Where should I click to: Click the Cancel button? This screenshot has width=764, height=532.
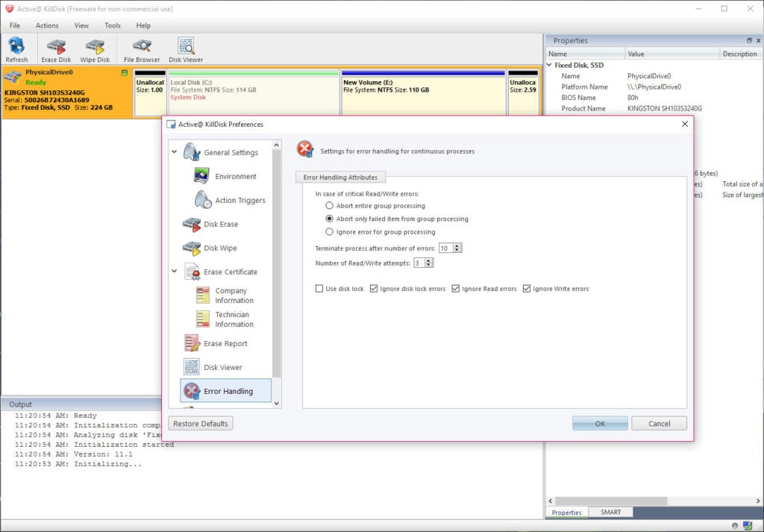click(659, 423)
